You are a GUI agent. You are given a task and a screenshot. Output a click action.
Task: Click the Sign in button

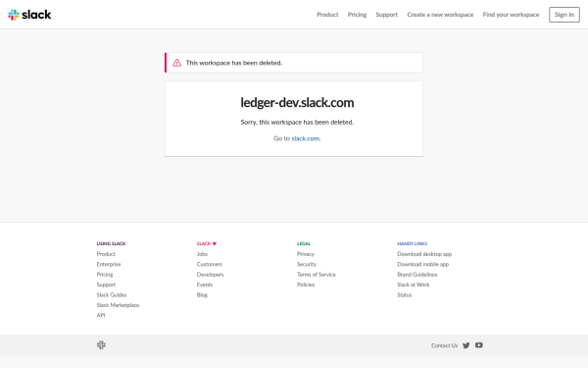pos(564,15)
